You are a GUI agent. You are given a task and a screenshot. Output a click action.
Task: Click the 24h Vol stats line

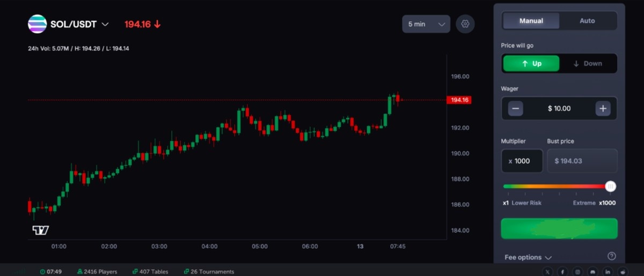tap(78, 49)
